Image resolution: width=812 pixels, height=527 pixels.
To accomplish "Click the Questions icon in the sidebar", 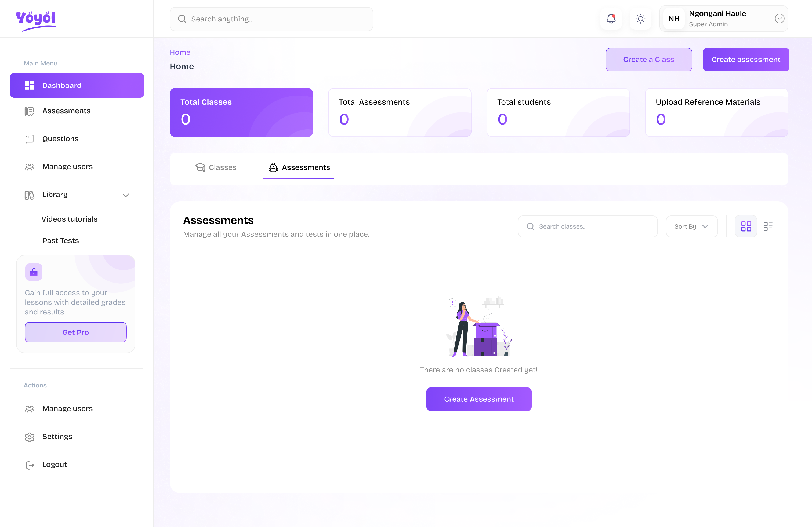I will pos(29,139).
